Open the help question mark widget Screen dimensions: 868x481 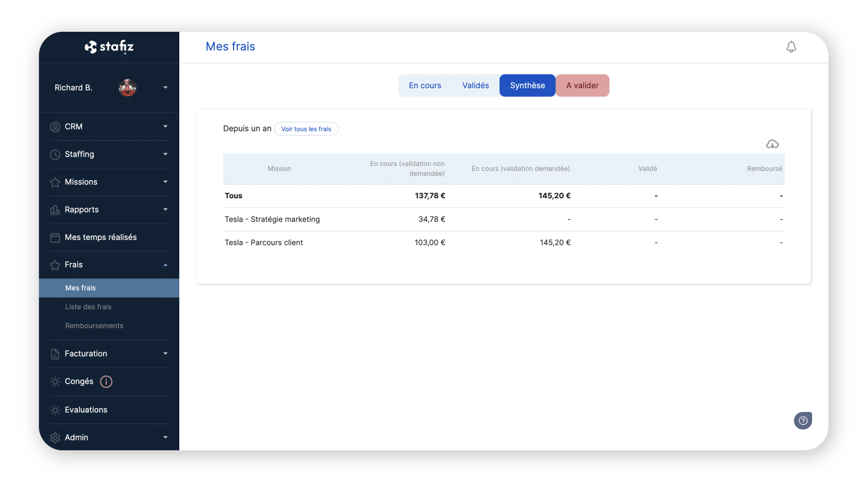(x=803, y=421)
